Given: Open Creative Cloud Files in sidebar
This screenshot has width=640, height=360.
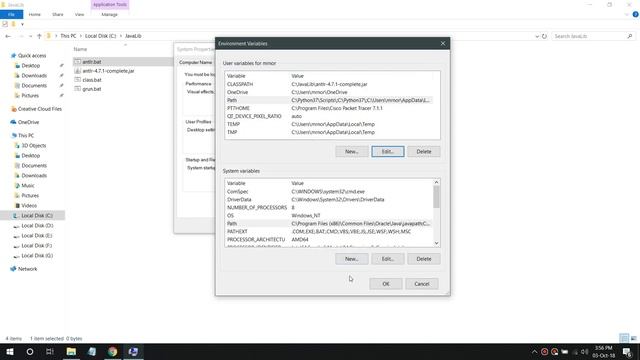Looking at the screenshot, I should click(x=40, y=109).
